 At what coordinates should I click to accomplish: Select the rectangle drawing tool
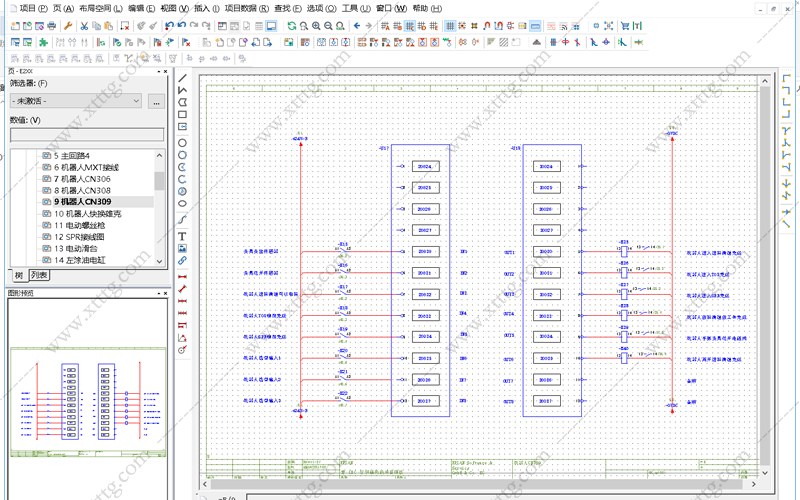182,114
